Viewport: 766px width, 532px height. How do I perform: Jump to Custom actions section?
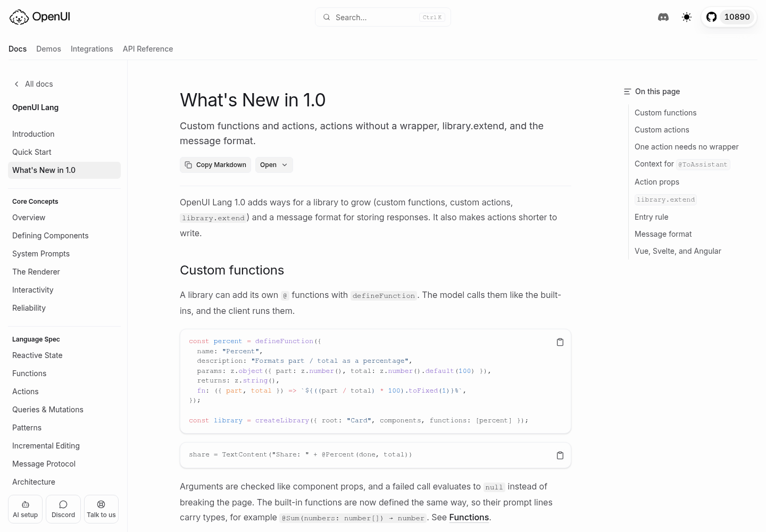point(662,130)
